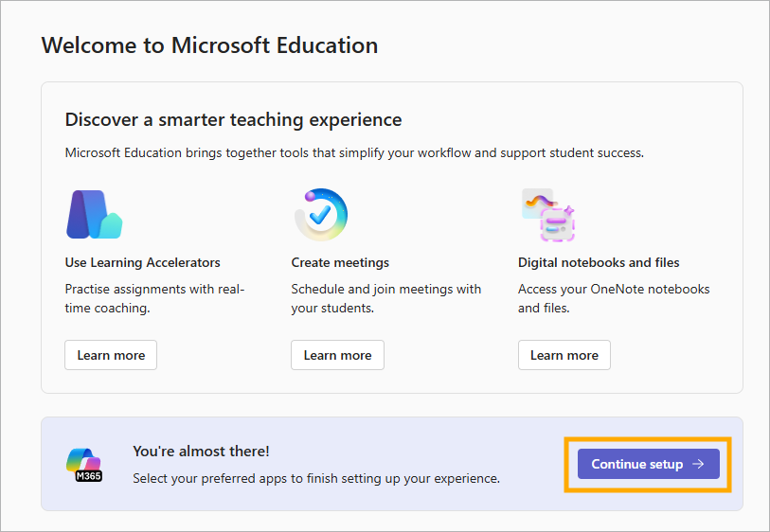This screenshot has height=532, width=770.
Task: Open Learn more under Use Learning Accelerators
Action: [x=111, y=355]
